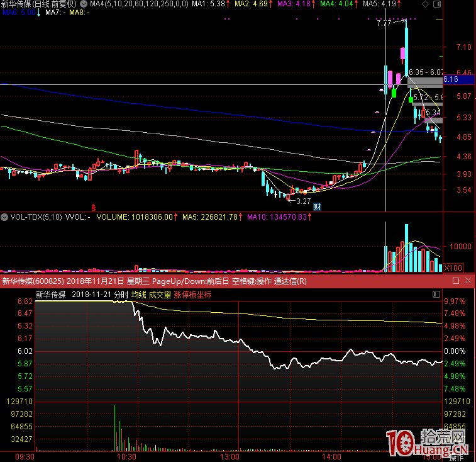Screen dimensions: 476x462
Task: Click the MA10: 134570.83 value
Action: click(279, 217)
